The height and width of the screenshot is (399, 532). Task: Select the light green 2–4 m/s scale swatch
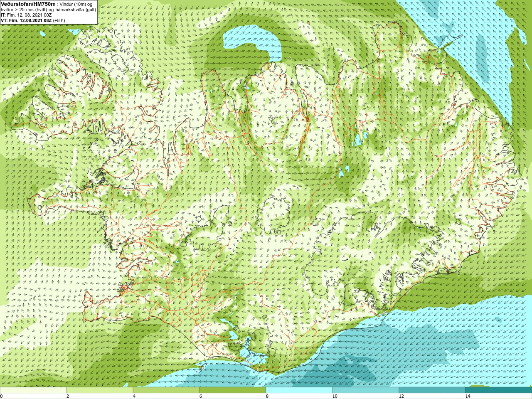[100, 390]
